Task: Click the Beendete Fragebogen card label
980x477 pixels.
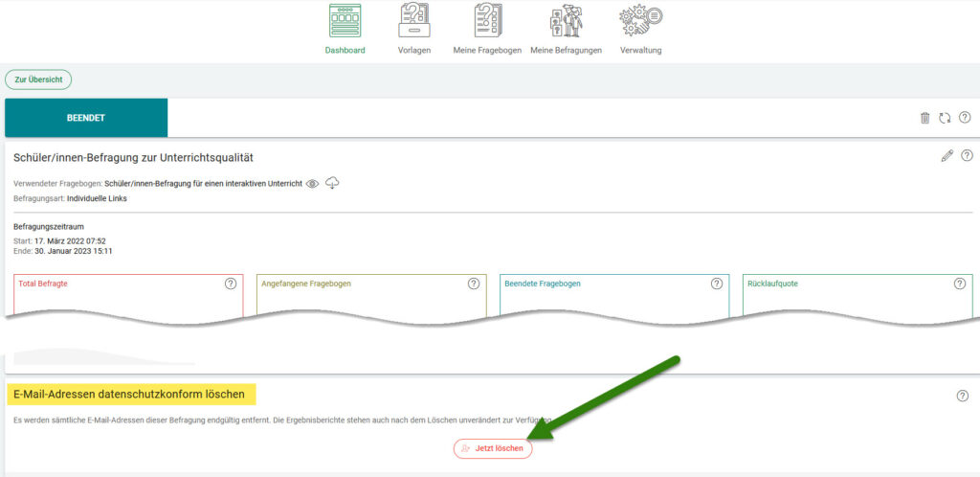Action: (x=543, y=284)
